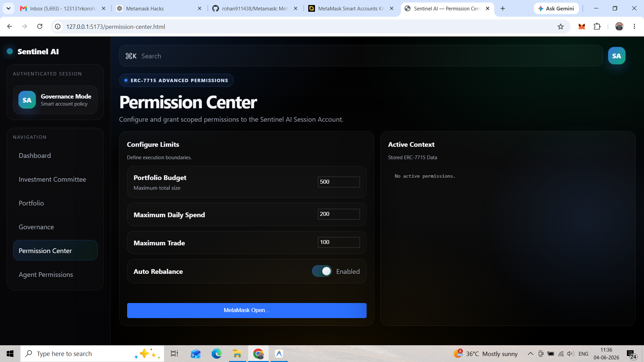Open the weather widget showing 36°C

pyautogui.click(x=486, y=354)
